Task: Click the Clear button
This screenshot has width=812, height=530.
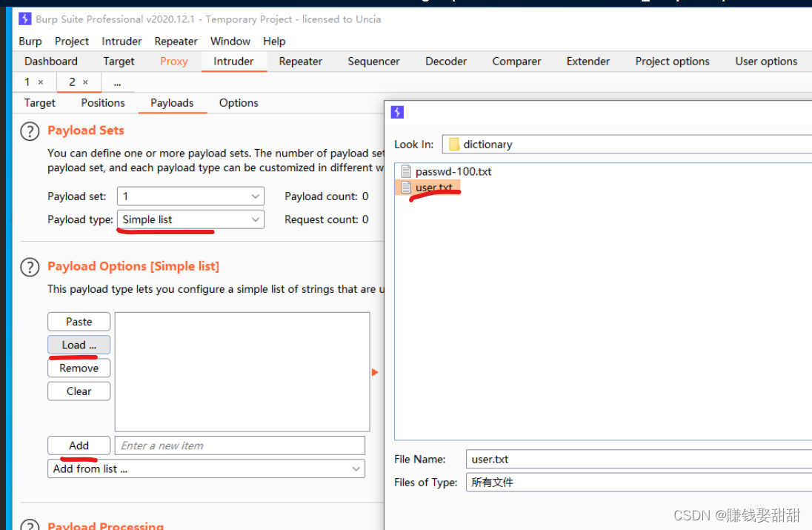Action: (x=79, y=391)
